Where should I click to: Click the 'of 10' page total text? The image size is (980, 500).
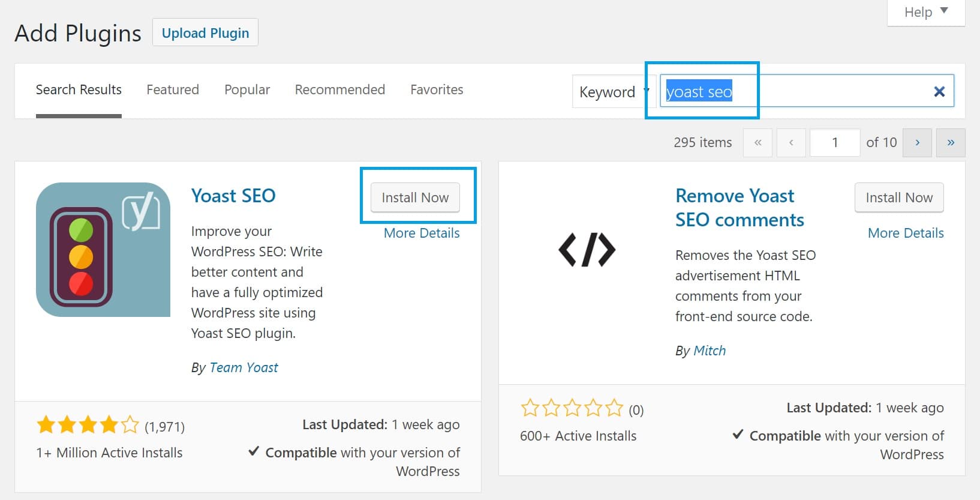882,143
